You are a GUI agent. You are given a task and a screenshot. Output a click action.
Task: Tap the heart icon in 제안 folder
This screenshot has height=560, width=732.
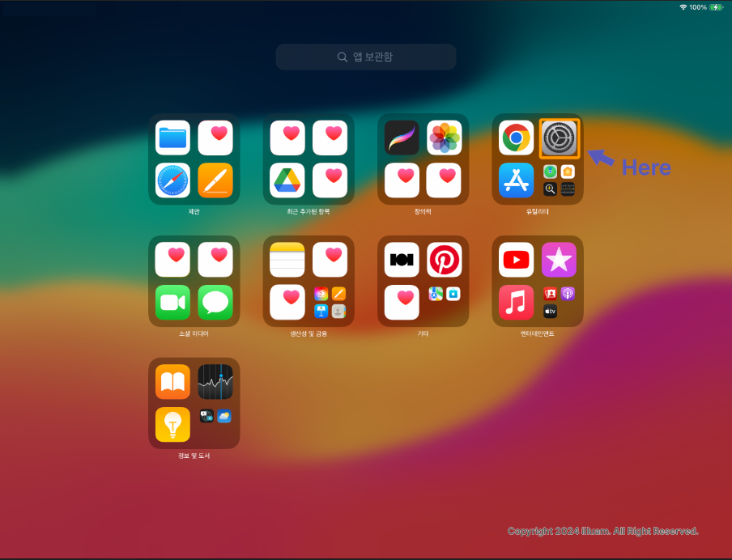click(215, 138)
